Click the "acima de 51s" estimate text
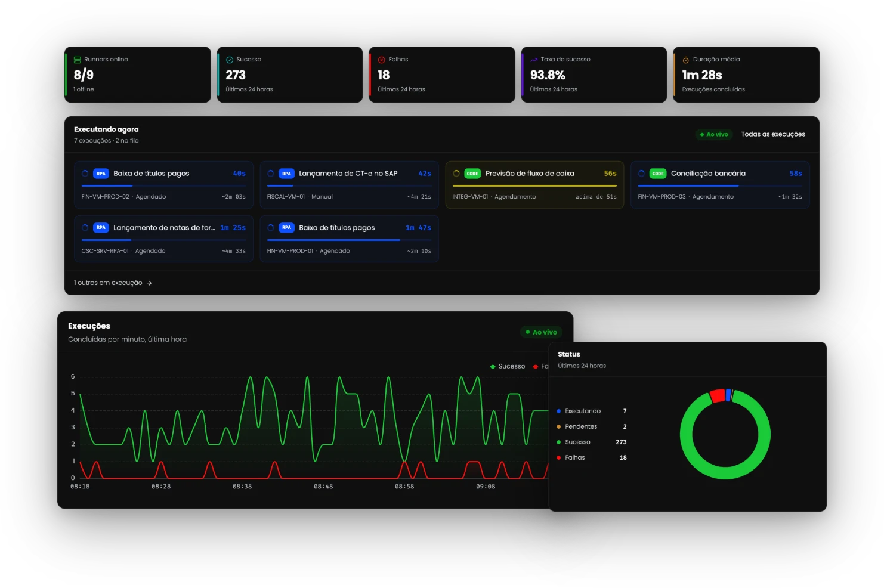884x588 pixels. click(596, 197)
